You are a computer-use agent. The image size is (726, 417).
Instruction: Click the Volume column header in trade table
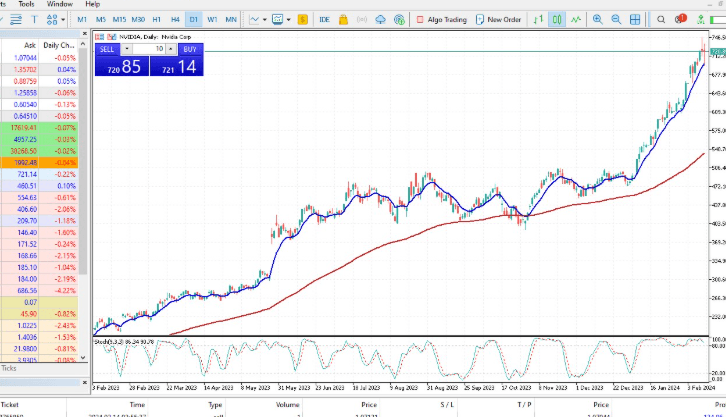pyautogui.click(x=288, y=405)
